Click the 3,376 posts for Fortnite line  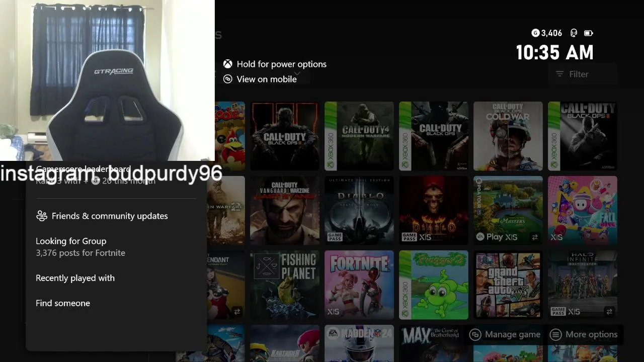point(80,253)
